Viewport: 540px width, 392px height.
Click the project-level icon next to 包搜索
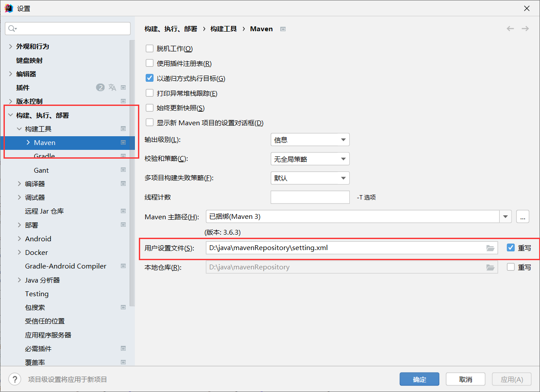[x=123, y=307]
